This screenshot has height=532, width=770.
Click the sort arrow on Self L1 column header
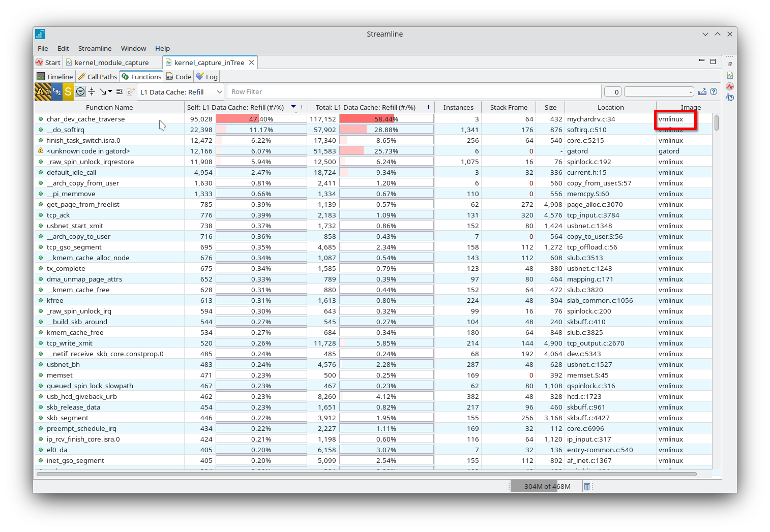click(293, 107)
